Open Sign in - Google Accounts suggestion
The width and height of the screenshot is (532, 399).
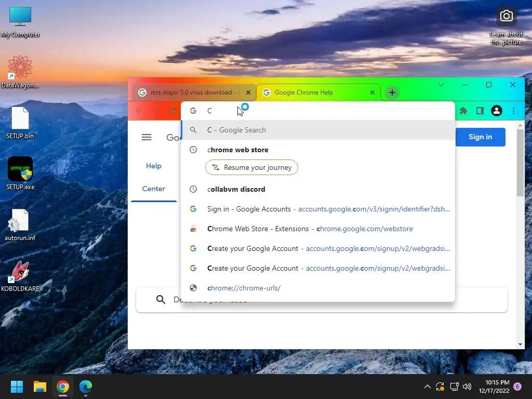pyautogui.click(x=318, y=209)
